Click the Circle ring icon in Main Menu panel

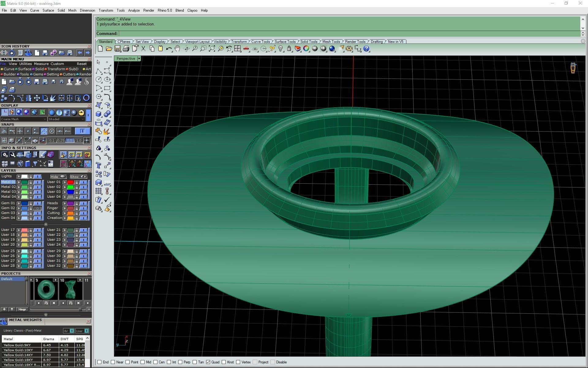pyautogui.click(x=86, y=98)
